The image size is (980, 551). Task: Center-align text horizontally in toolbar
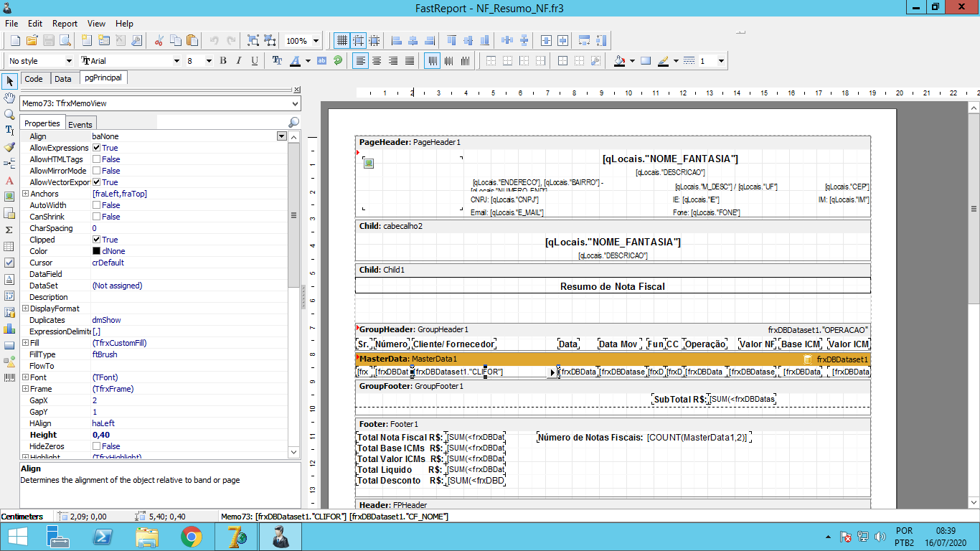click(x=377, y=61)
